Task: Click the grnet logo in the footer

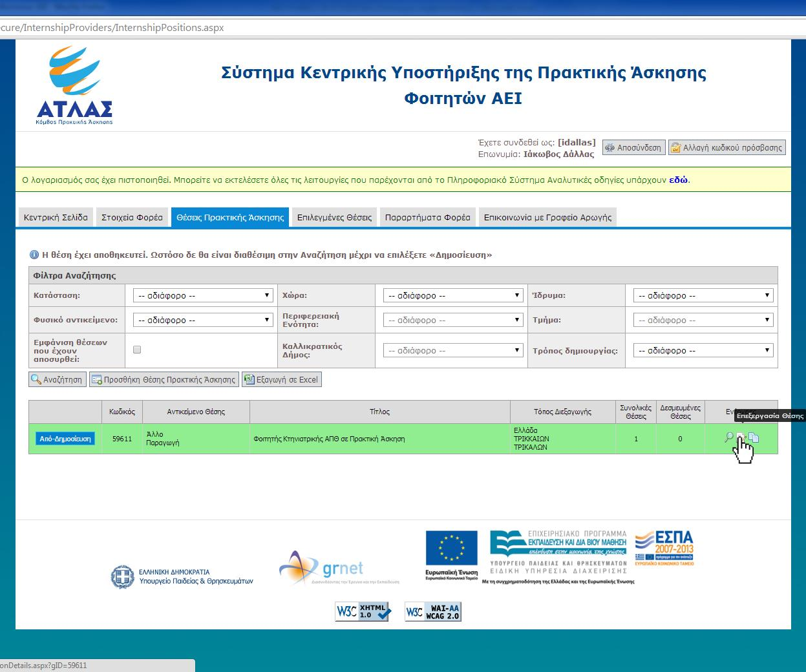Action: 339,567
